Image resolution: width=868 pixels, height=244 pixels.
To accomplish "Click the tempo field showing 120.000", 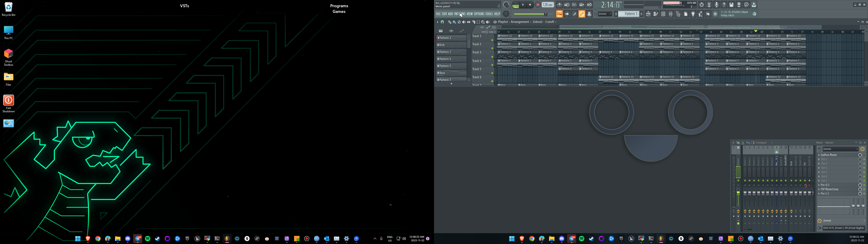I will coord(547,5).
